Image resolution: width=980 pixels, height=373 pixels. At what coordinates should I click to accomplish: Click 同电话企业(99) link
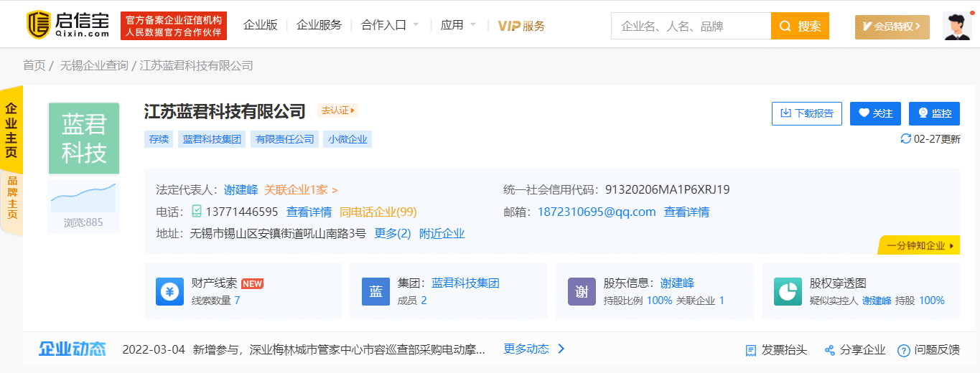378,212
